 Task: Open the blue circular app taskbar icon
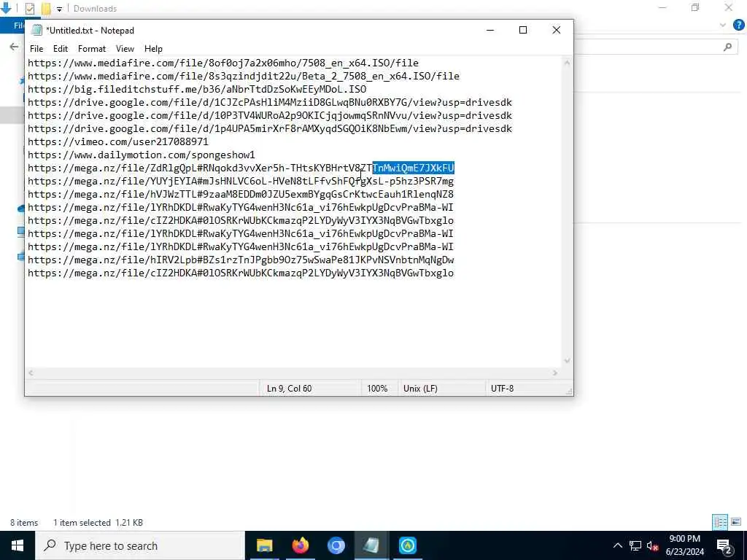click(x=407, y=545)
